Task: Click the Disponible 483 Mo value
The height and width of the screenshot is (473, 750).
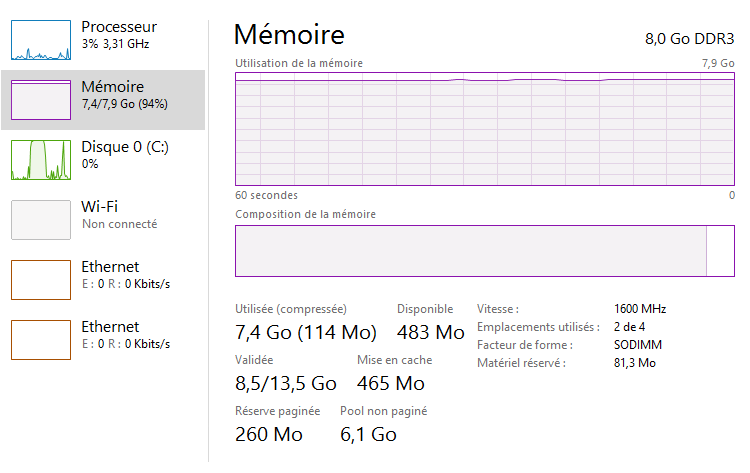Action: 431,332
